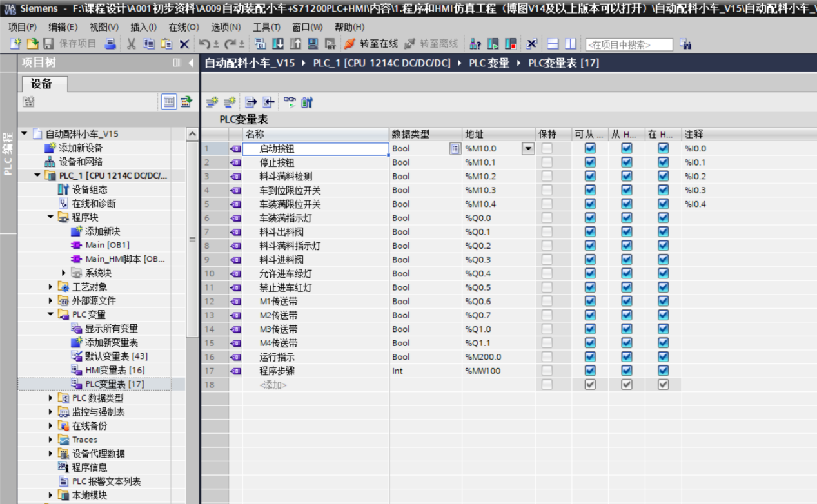Open HMI变量表 [16] tag table

[114, 370]
